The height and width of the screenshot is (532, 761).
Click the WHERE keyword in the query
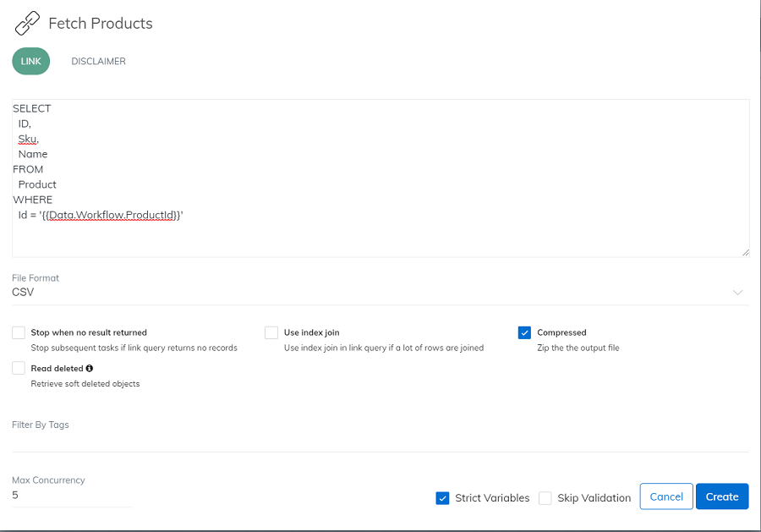[x=32, y=200]
